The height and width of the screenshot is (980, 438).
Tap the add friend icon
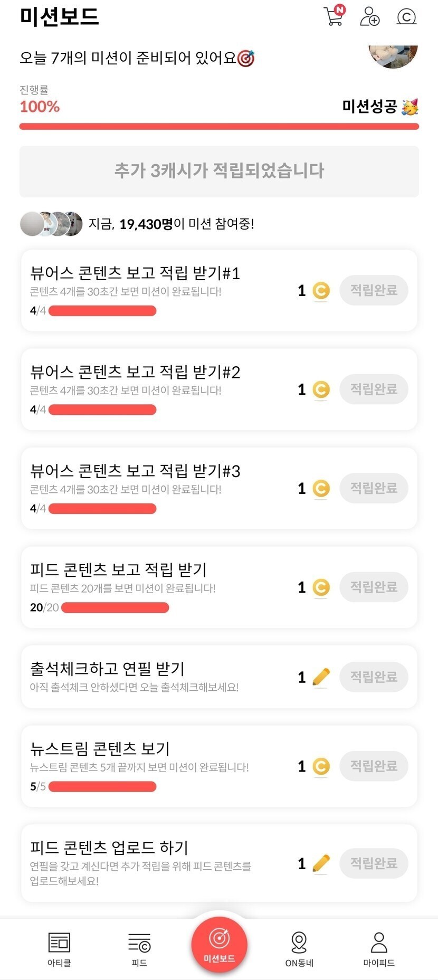click(x=369, y=17)
